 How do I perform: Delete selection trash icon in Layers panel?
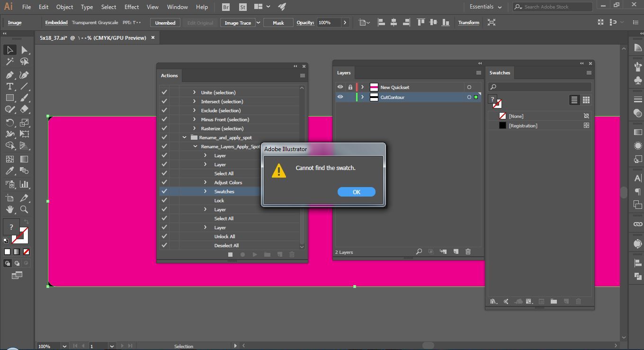click(468, 251)
